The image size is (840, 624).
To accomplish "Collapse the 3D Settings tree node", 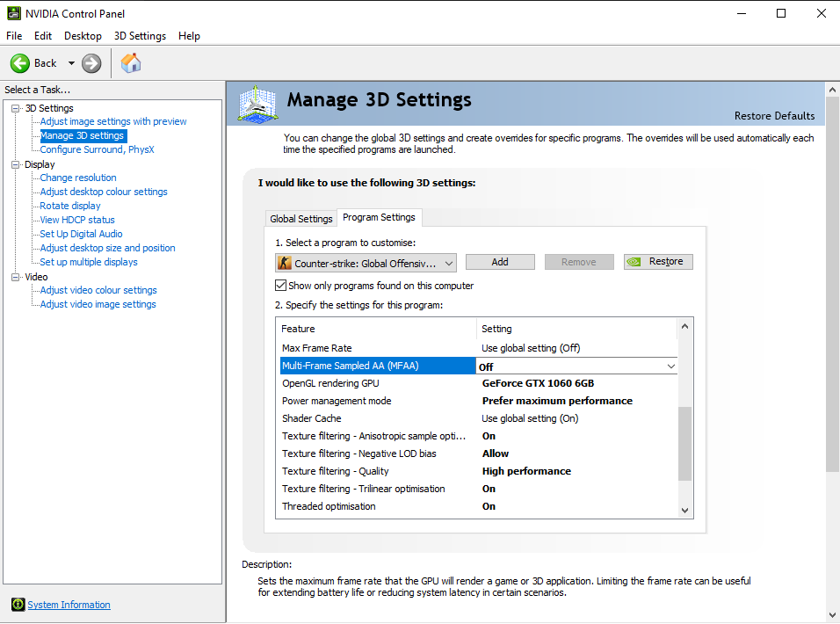I will pos(16,108).
